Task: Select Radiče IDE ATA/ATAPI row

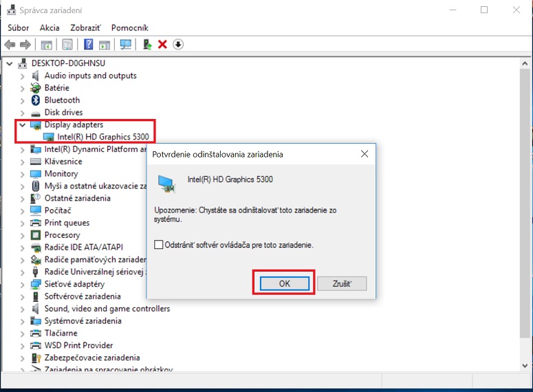Action: pyautogui.click(x=84, y=248)
